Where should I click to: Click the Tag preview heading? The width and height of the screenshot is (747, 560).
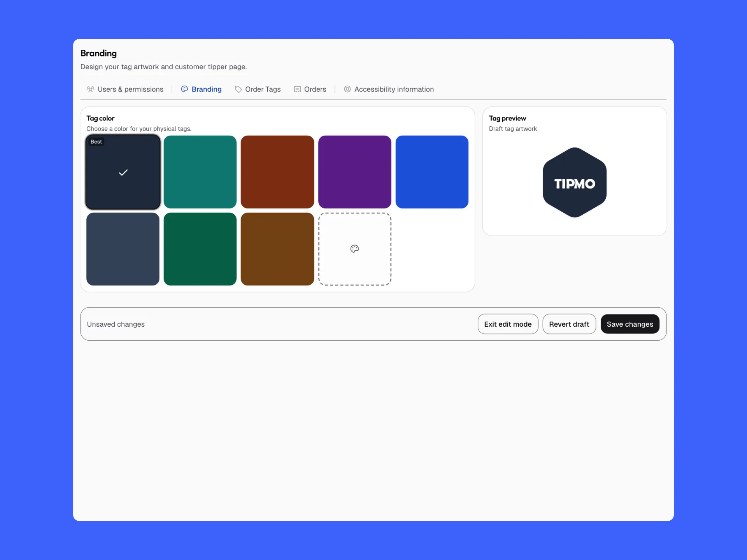(507, 118)
